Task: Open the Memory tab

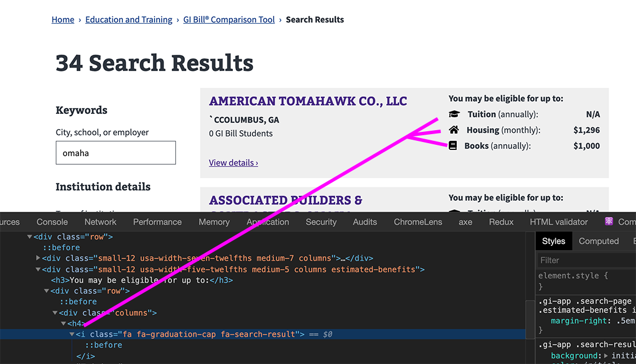Action: coord(214,221)
